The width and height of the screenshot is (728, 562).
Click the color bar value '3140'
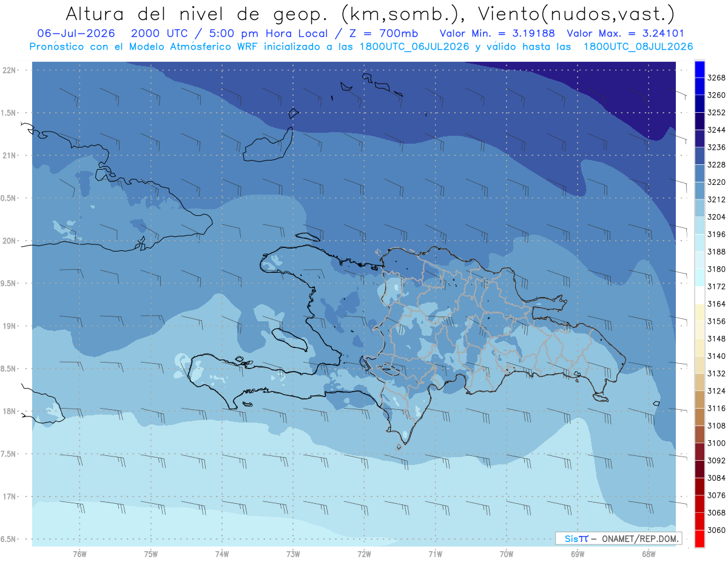716,356
